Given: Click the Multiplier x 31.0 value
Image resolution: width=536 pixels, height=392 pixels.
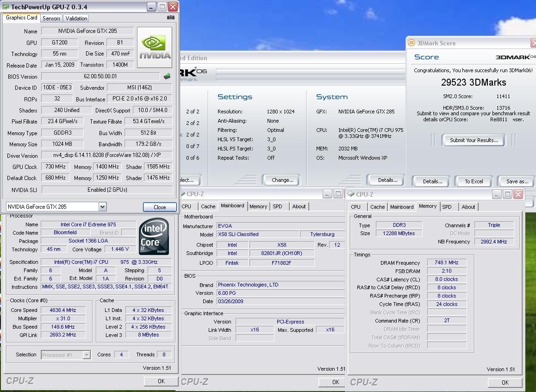Looking at the screenshot, I should coord(63,318).
